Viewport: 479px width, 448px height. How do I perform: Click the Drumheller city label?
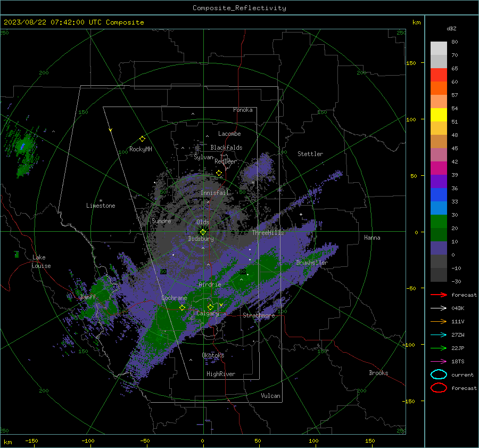pyautogui.click(x=312, y=263)
